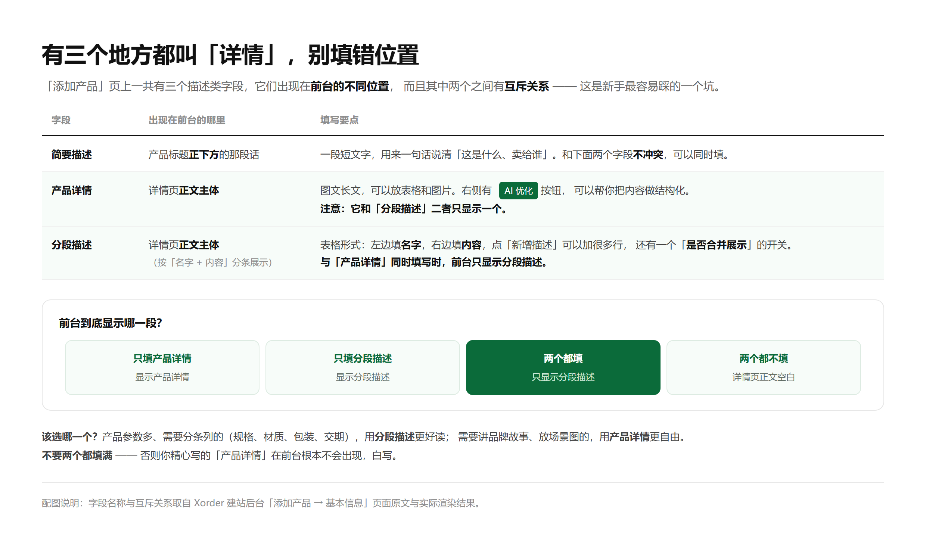
Task: Click the cell '产品标题正下方的那段话'
Action: (204, 155)
